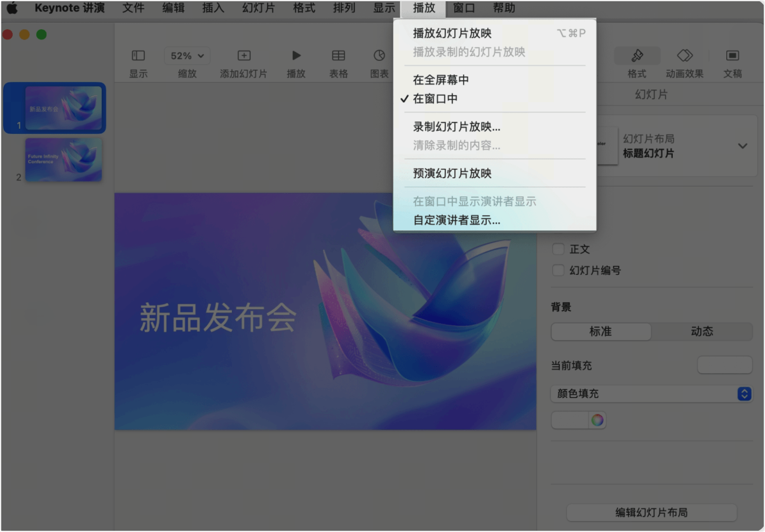The height and width of the screenshot is (532, 765).
Task: Select slide 1 thumbnail in navigator
Action: click(64, 108)
